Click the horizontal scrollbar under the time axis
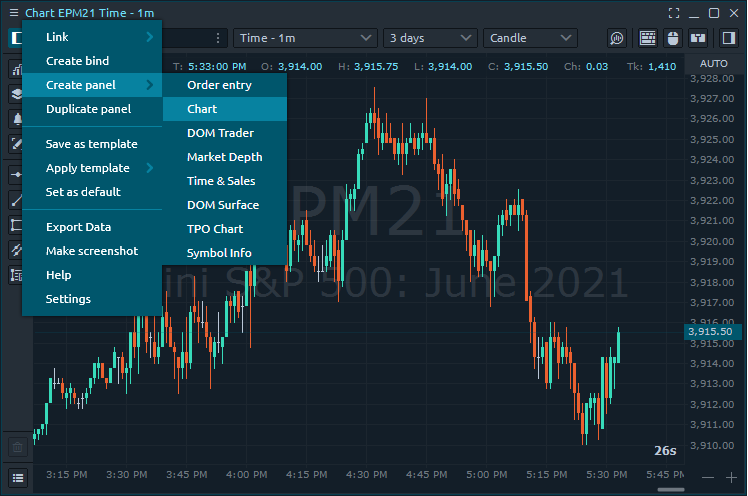The image size is (748, 496). click(670, 489)
